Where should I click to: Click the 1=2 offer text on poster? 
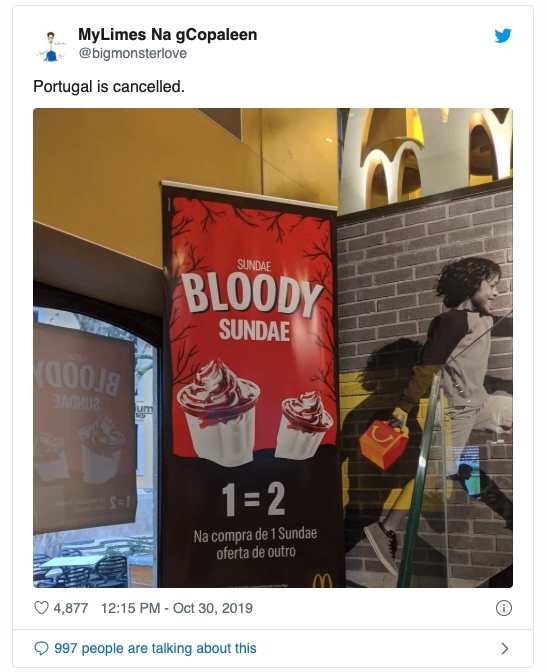253,500
